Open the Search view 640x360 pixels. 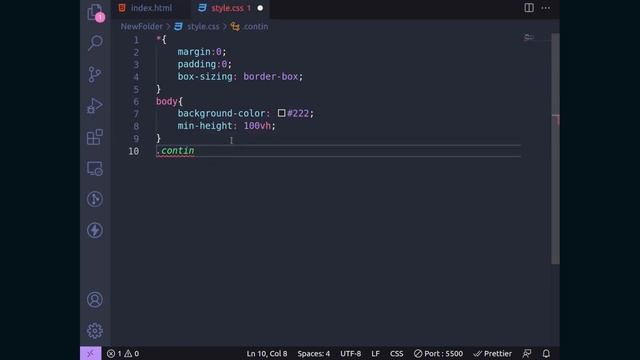coord(95,43)
